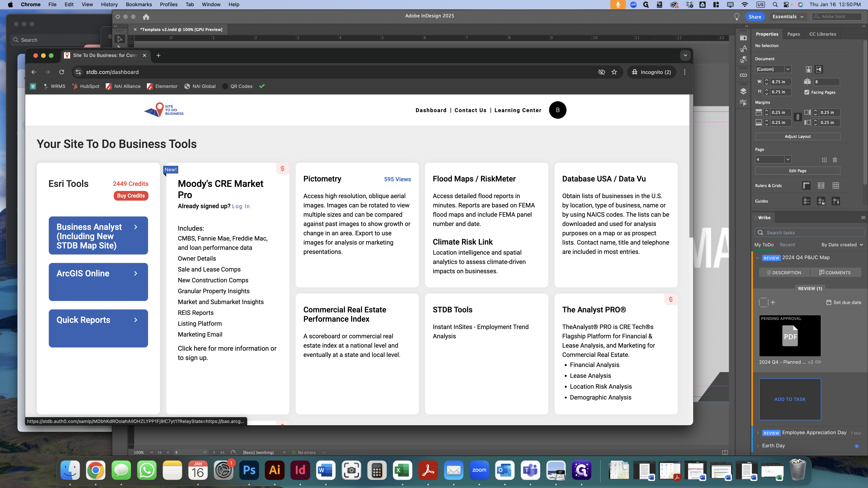This screenshot has height=488, width=868.
Task: Toggle Lock Guides button
Action: click(821, 201)
